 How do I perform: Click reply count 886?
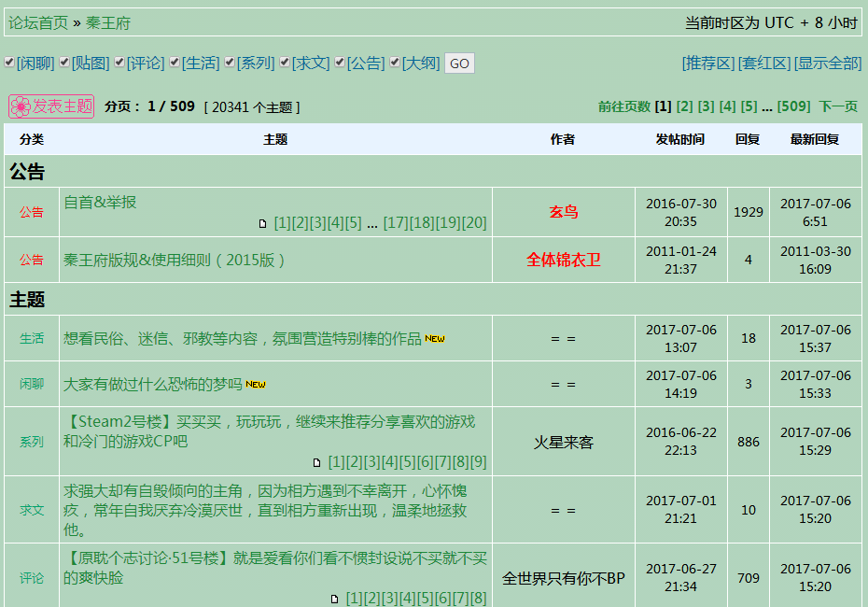coord(749,442)
